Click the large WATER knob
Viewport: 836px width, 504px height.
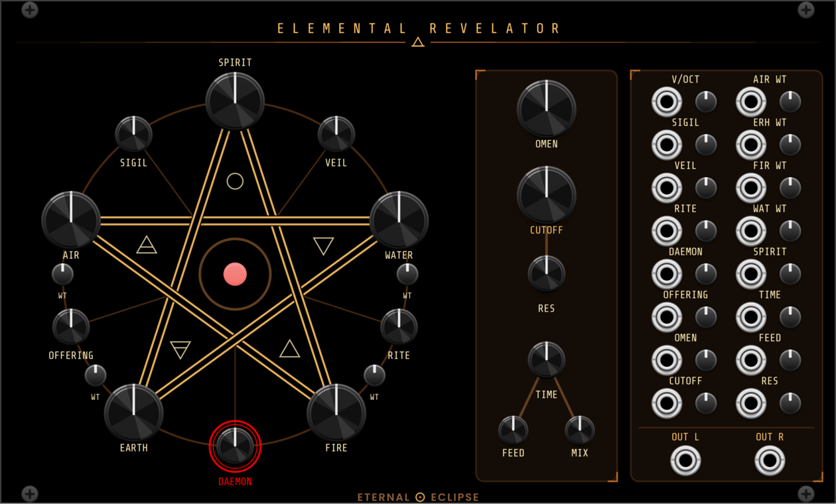(x=399, y=220)
